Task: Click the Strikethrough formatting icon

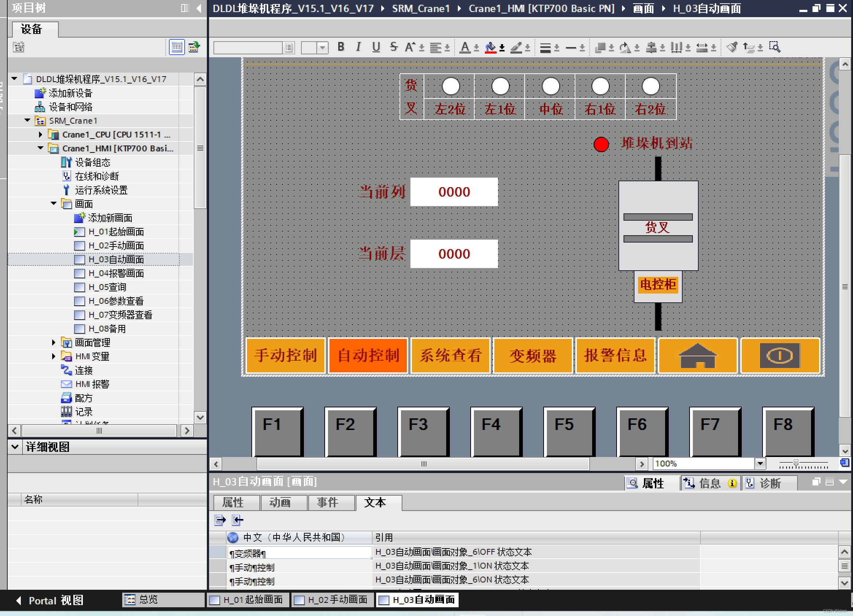Action: (393, 47)
